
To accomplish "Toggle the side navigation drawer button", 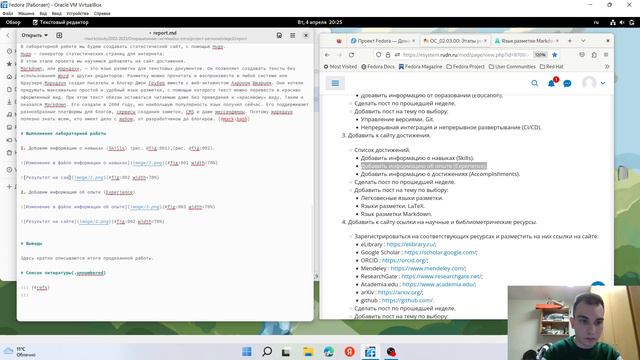I will [x=335, y=83].
